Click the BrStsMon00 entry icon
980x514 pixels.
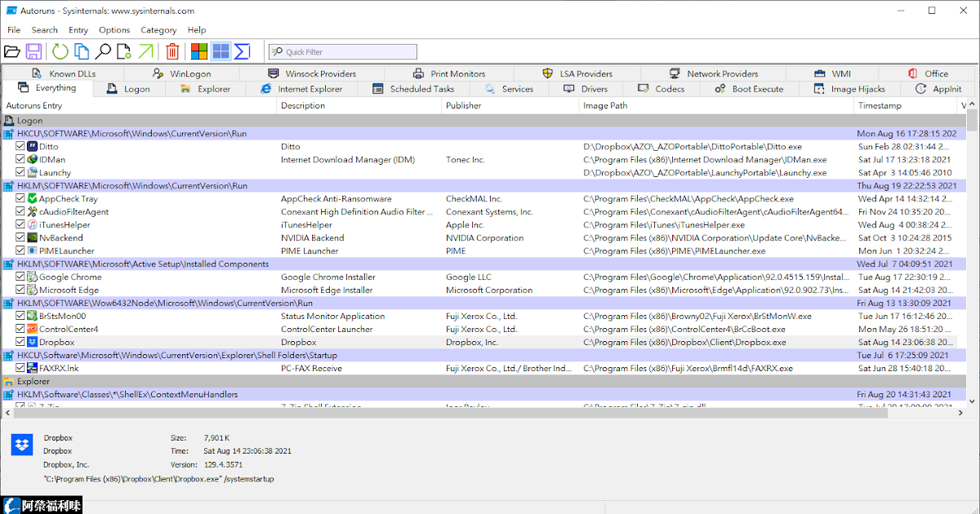point(33,316)
